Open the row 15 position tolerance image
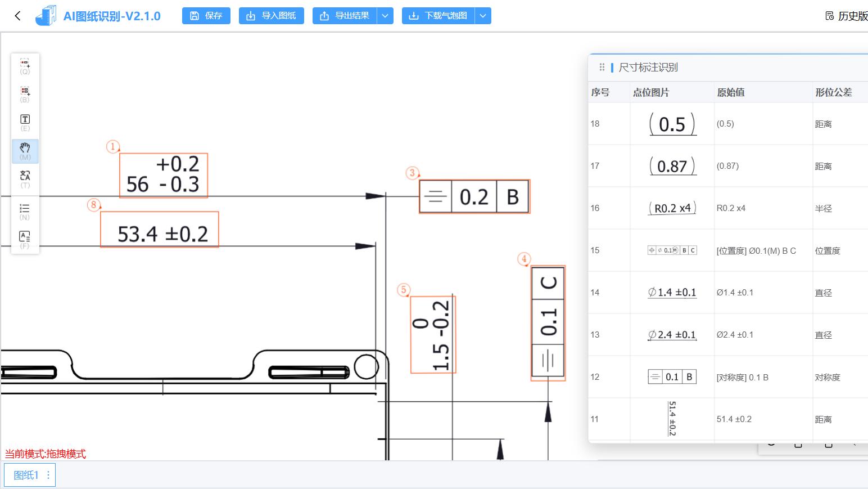Image resolution: width=868 pixels, height=489 pixels. click(x=672, y=250)
